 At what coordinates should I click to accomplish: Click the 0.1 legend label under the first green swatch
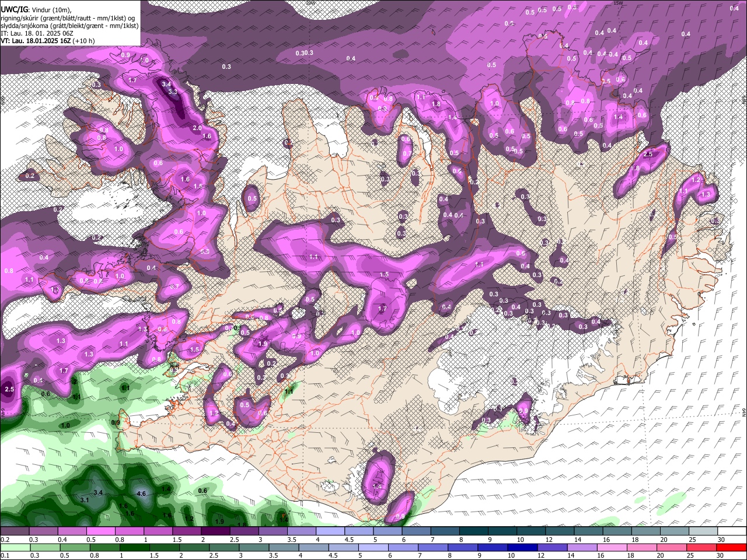(5, 555)
